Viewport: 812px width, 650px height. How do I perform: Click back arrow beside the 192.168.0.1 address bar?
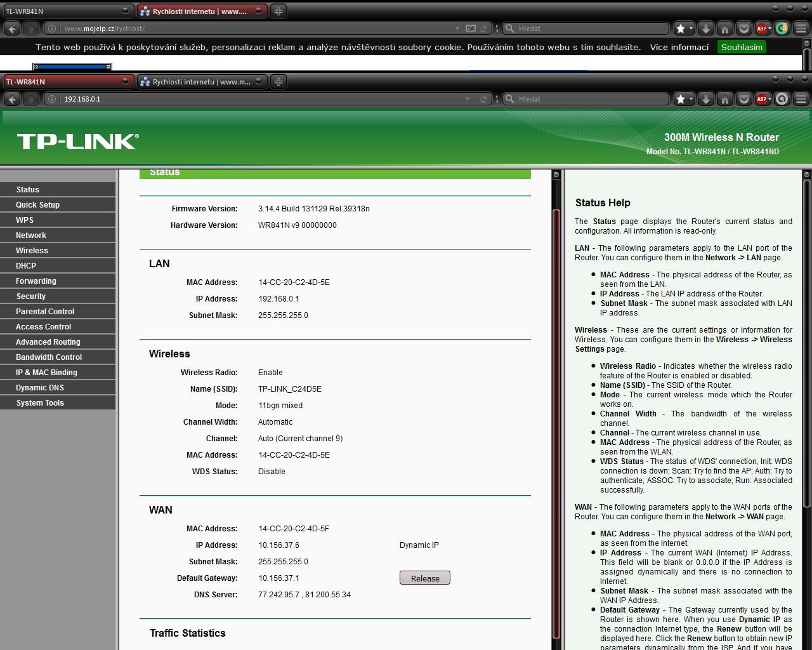click(x=12, y=99)
